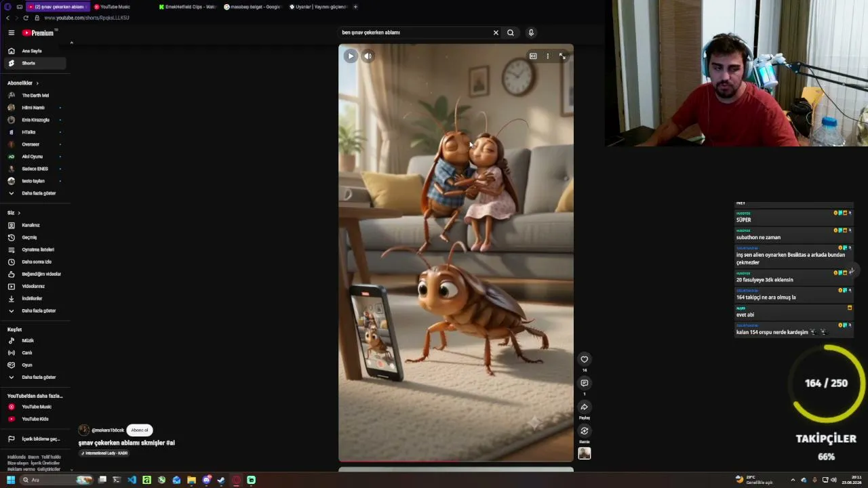This screenshot has width=868, height=488.
Task: Select Shorts in the sidebar
Action: 34,63
